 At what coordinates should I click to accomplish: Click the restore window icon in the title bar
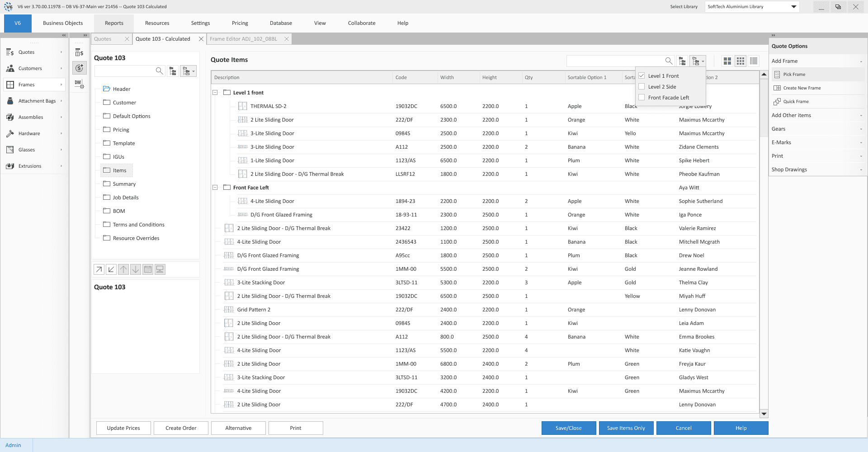tap(838, 7)
